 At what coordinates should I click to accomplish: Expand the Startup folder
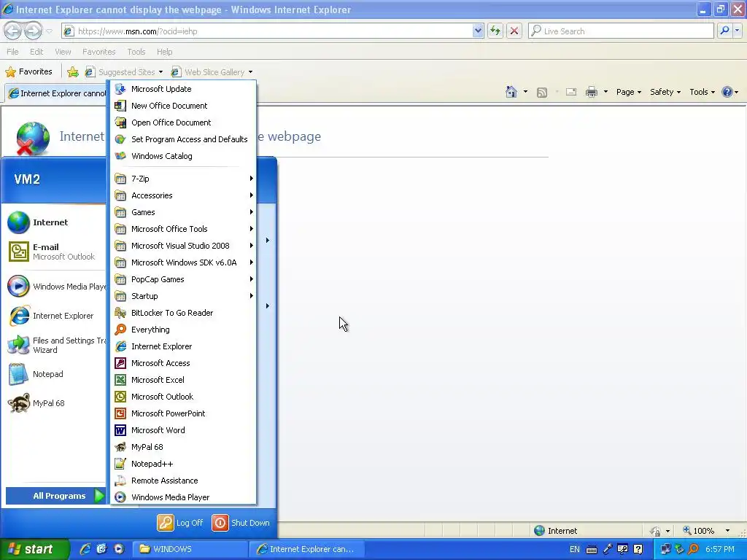pos(183,296)
